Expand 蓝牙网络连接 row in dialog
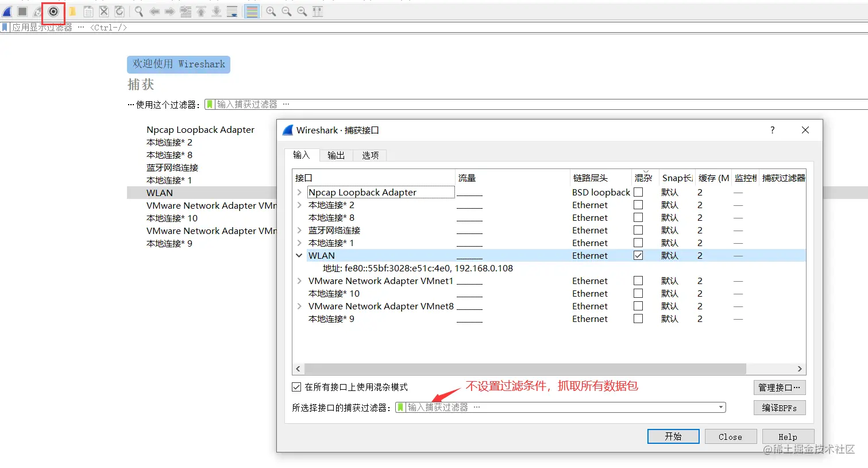868x468 pixels. coord(299,230)
